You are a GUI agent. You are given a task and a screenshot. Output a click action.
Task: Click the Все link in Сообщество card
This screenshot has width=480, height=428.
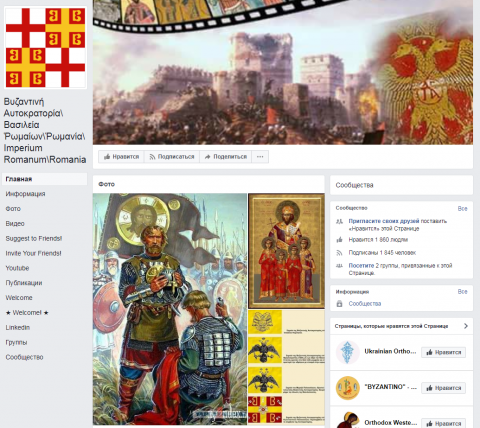click(x=462, y=209)
